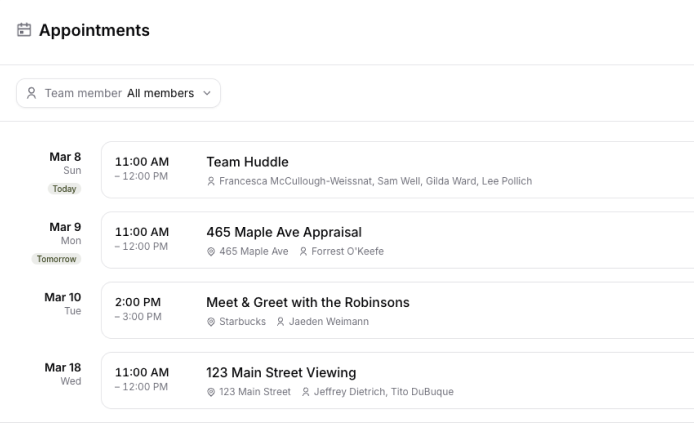Screen dimensions: 694x434
Task: Click location pin icon beside Starbucks
Action: coord(211,322)
